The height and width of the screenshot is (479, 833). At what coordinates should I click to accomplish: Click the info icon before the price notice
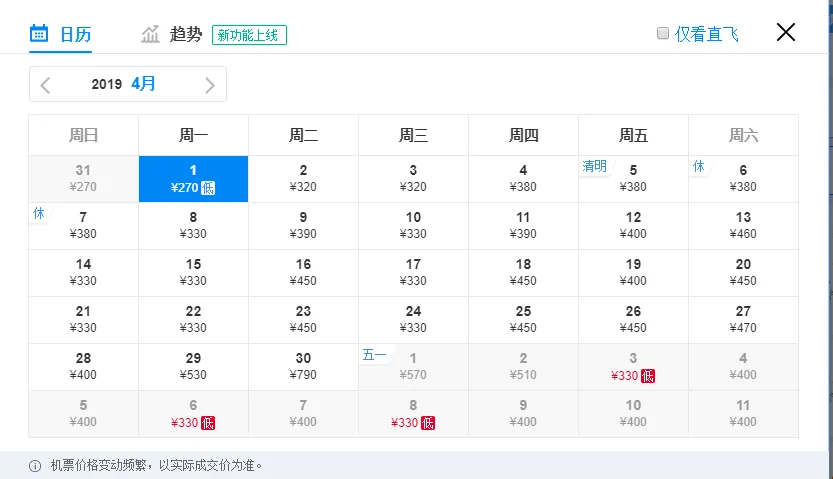tap(35, 465)
